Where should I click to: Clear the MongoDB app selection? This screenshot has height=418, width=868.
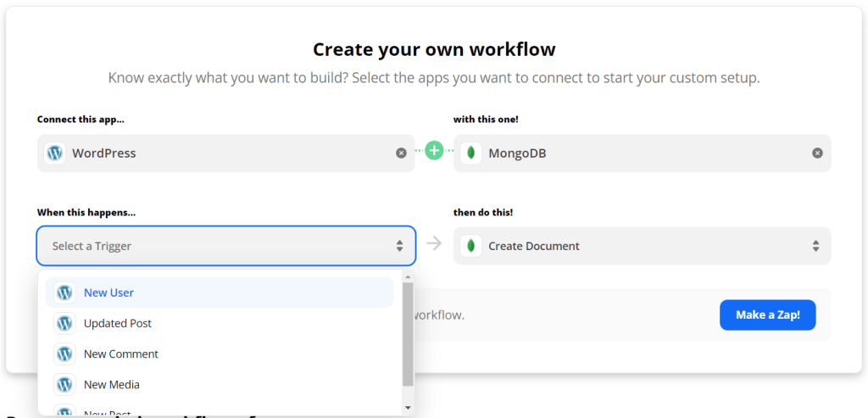click(817, 153)
